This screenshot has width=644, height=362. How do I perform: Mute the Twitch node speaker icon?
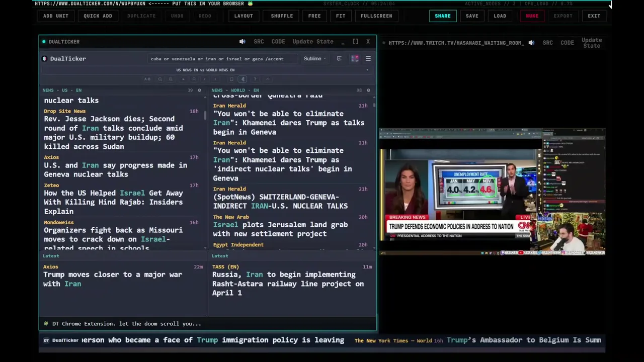(531, 43)
